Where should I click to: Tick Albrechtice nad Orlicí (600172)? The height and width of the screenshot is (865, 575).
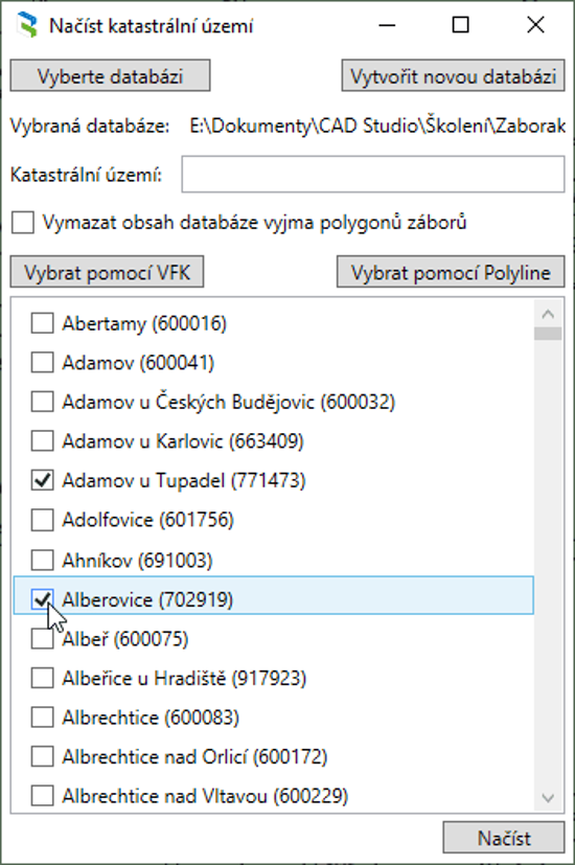pos(42,756)
